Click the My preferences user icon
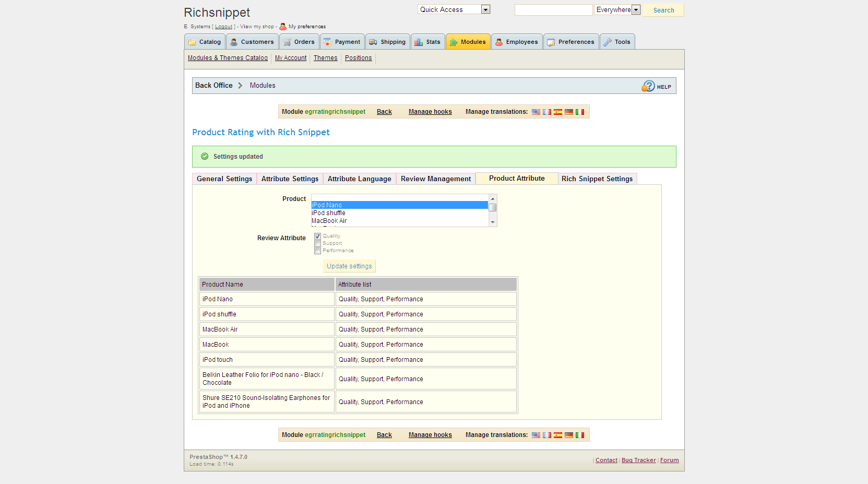The image size is (868, 484). click(x=283, y=26)
